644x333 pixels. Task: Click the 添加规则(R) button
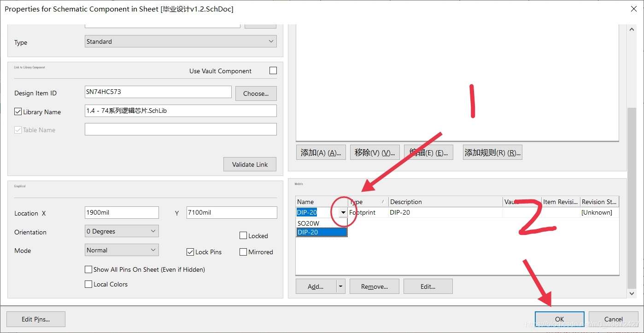click(x=492, y=152)
